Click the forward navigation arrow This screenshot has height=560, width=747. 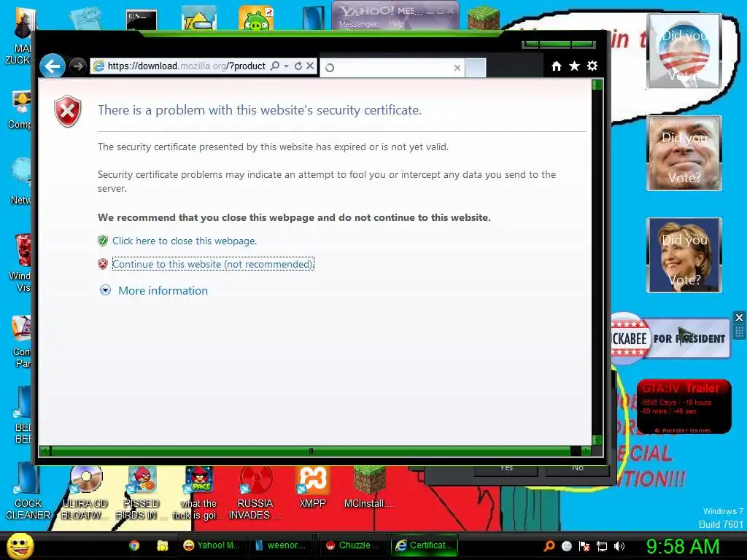click(77, 66)
